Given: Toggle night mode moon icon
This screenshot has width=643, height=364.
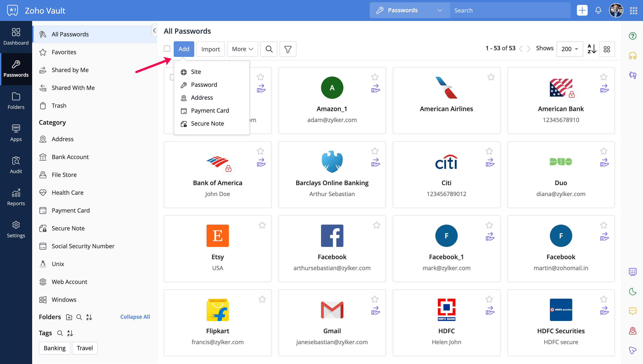Looking at the screenshot, I should [633, 291].
